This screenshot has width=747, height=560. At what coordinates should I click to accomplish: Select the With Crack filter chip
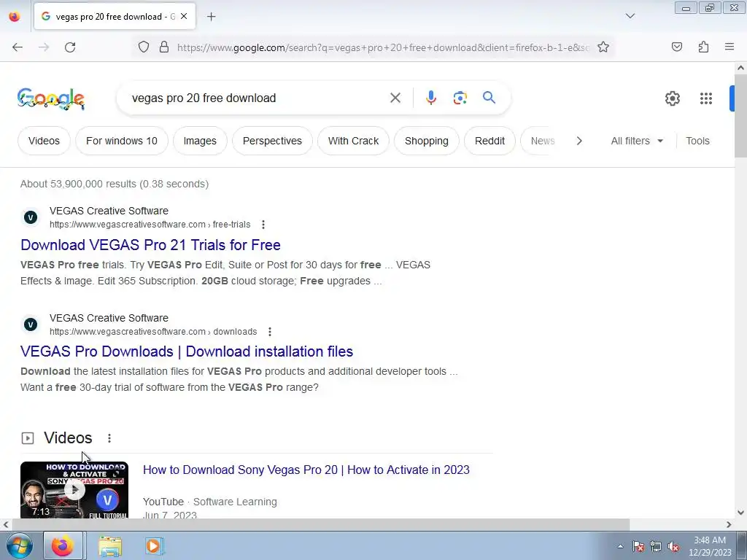point(353,141)
